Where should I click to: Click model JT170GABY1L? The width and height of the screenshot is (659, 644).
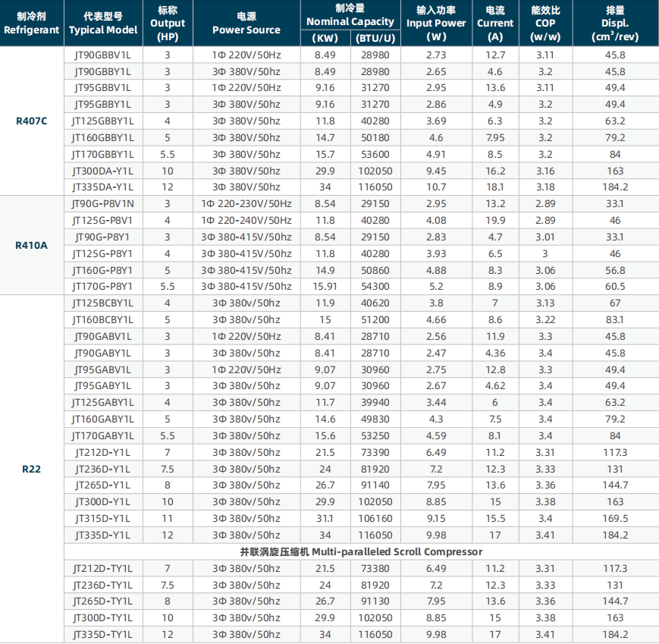tap(103, 436)
